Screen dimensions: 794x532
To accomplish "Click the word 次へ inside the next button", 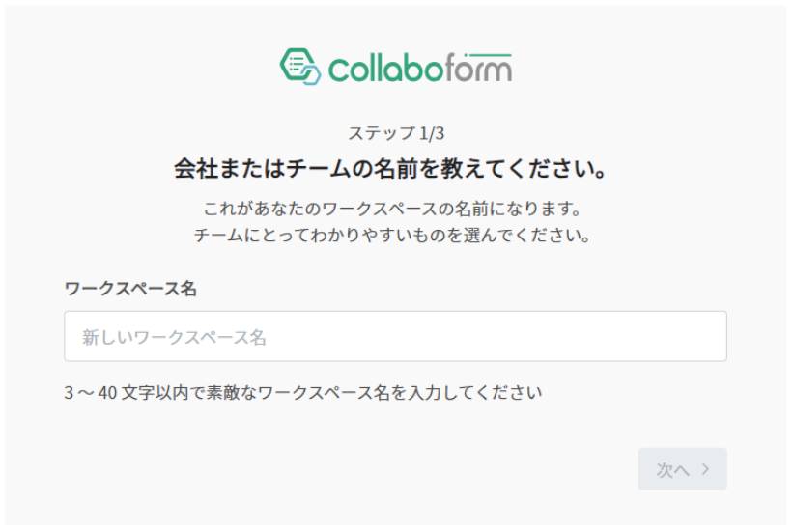I will (673, 470).
